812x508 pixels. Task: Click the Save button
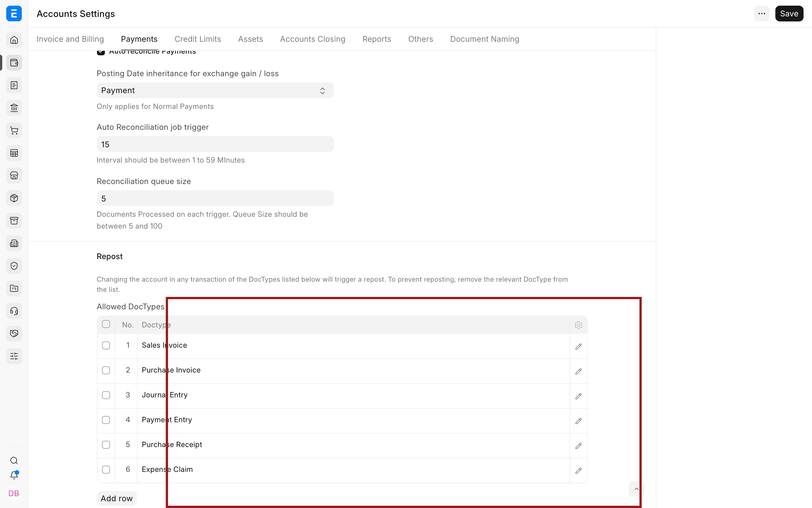coord(789,14)
